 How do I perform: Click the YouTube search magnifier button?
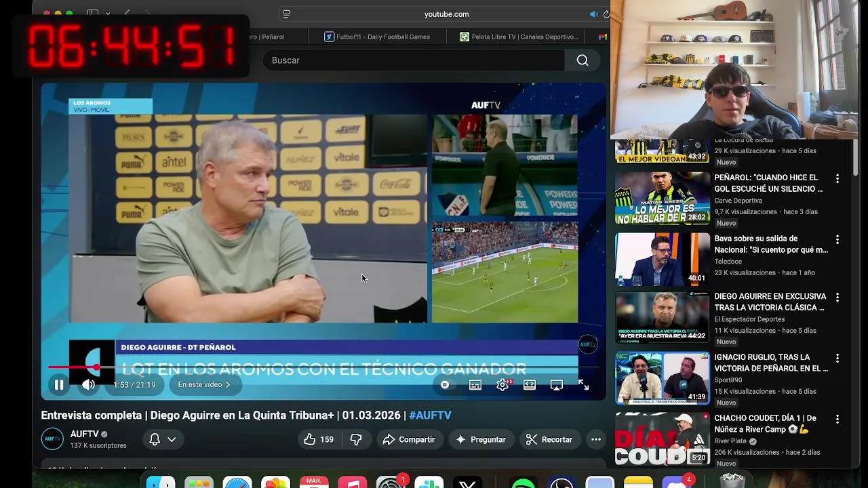click(x=583, y=60)
